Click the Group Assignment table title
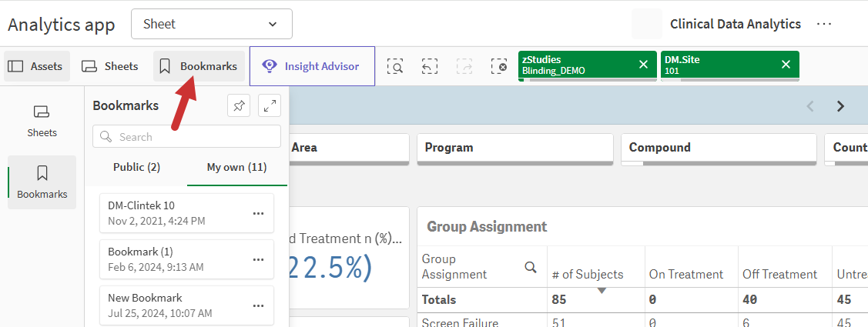Screen dimensions: 868x327 487,226
